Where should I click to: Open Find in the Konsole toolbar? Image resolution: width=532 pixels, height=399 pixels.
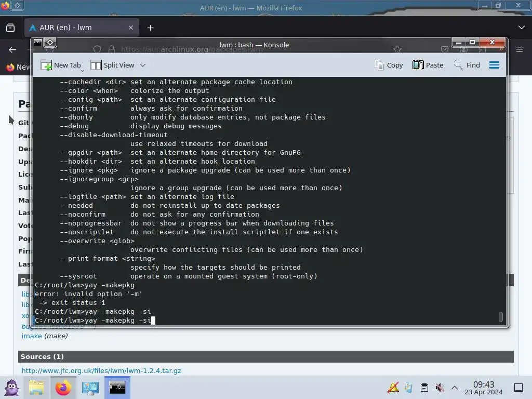467,65
